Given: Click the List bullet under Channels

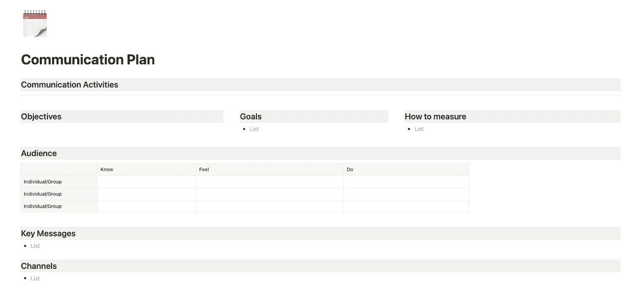Looking at the screenshot, I should [35, 279].
